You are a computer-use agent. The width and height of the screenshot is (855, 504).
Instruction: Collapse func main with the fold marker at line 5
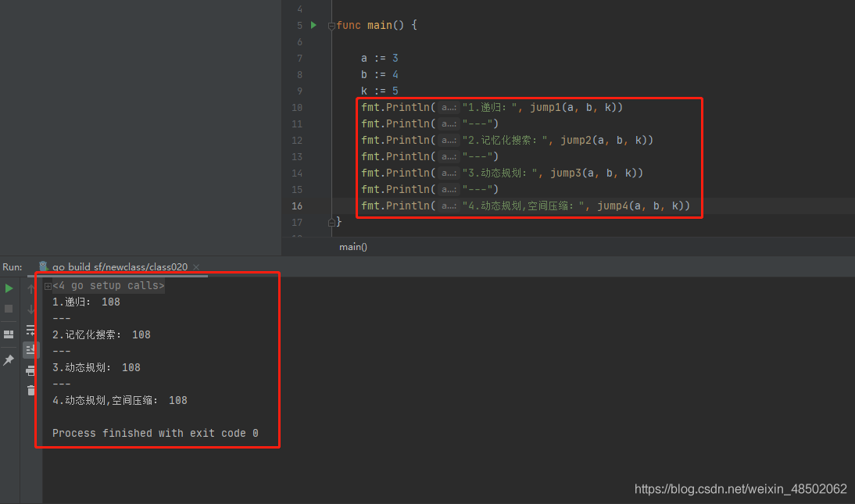pos(331,26)
